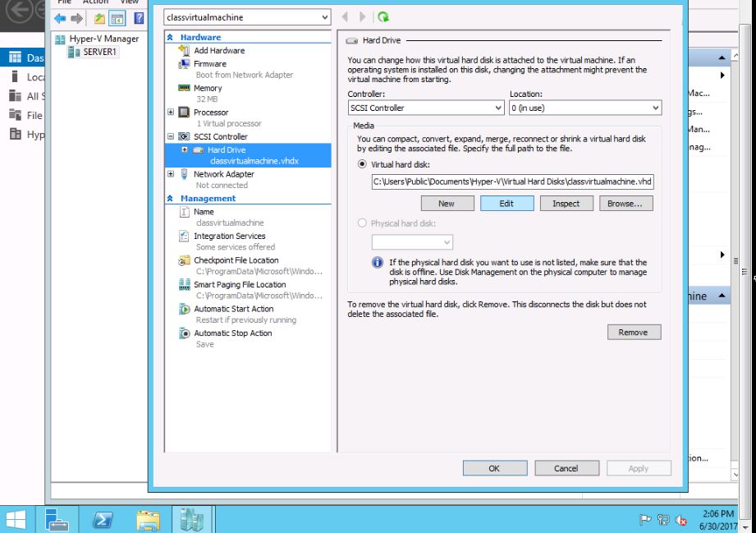Collapse the Hardware section
This screenshot has width=756, height=533.
170,37
